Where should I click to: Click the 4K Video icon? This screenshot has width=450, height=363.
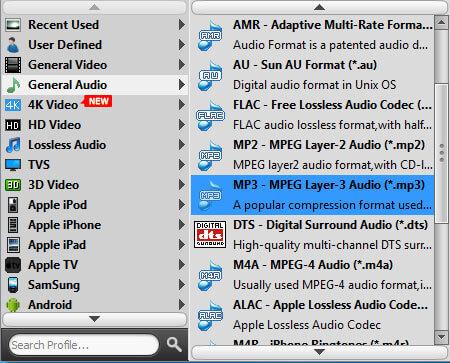tap(13, 105)
